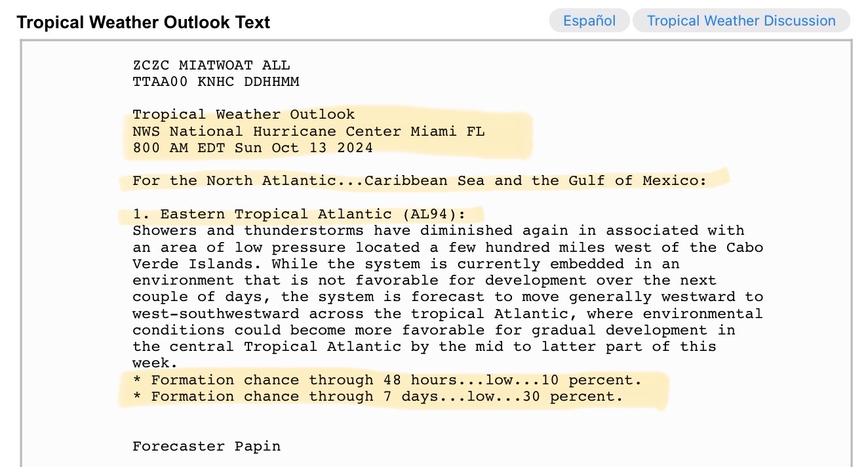868x467 pixels.
Task: Open the Español version link
Action: pyautogui.click(x=589, y=21)
